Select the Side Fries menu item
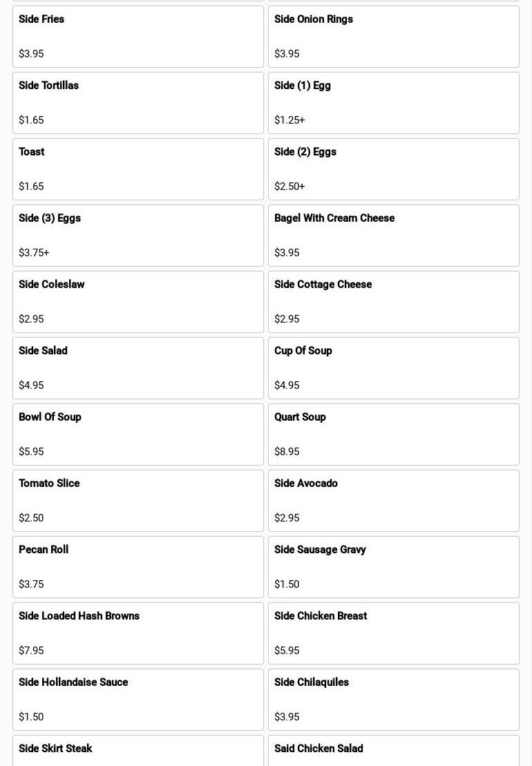The width and height of the screenshot is (532, 766). pos(138,37)
